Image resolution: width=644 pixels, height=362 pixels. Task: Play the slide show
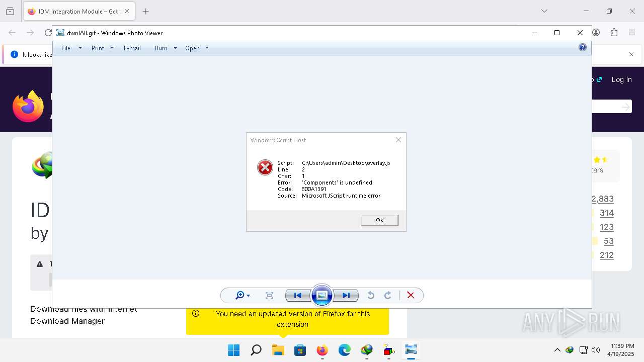tap(322, 295)
